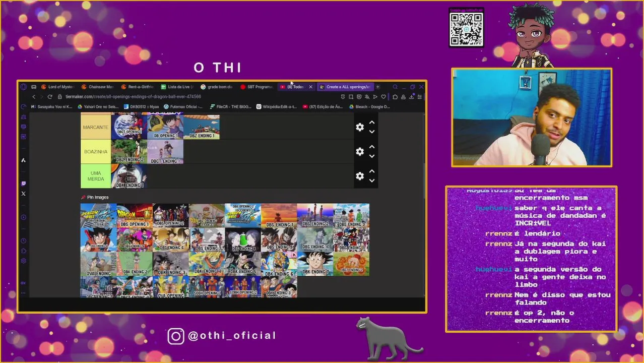
Task: Click the Pin Images link
Action: (x=95, y=197)
